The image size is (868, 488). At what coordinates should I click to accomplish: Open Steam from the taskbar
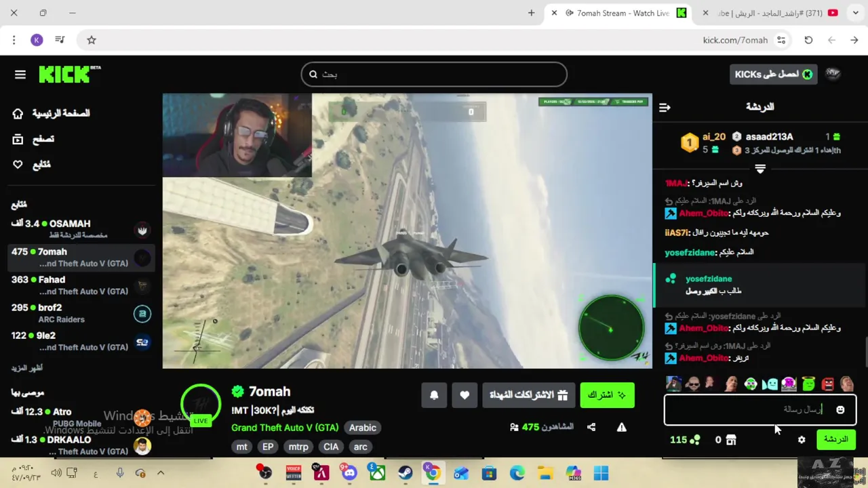(x=406, y=472)
